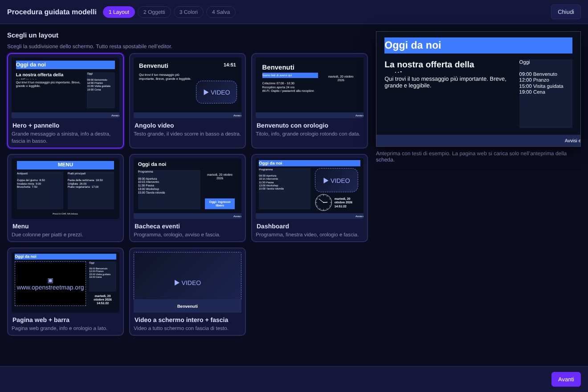The image size is (588, 392).
Task: Select the Menu layout card
Action: (65, 198)
